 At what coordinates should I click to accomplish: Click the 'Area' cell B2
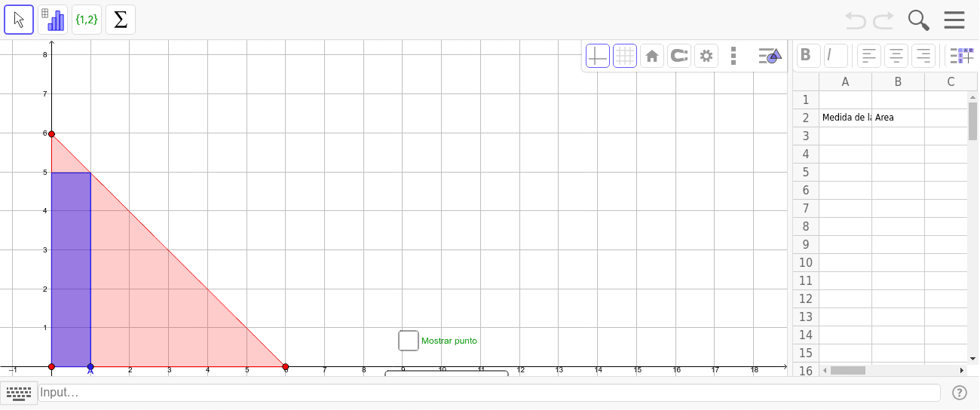coord(898,118)
